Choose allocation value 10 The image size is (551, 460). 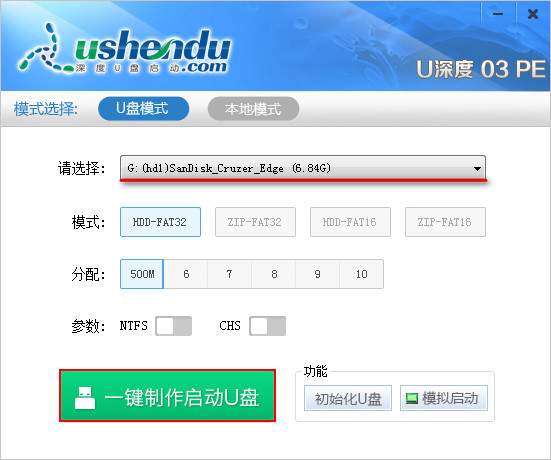[x=362, y=274]
